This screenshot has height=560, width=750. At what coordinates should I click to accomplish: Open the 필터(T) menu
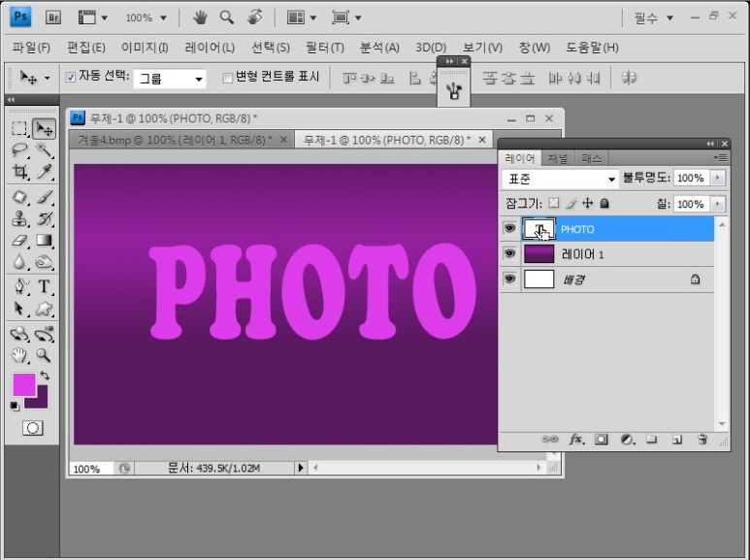(324, 48)
